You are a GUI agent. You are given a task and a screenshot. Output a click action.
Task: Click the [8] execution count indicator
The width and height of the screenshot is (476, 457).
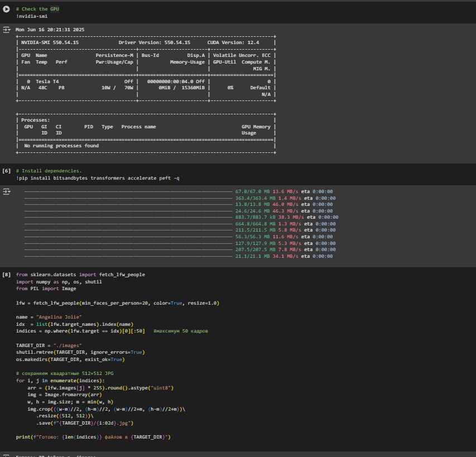coord(7,275)
